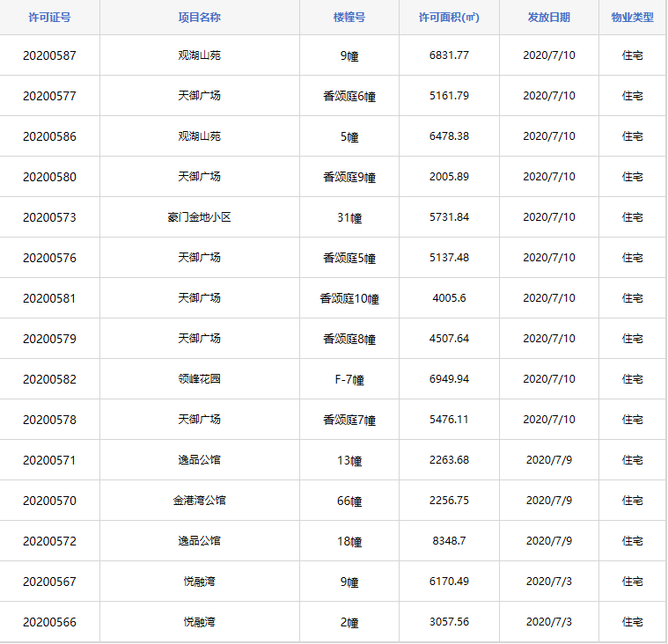Click 逸品公馆 in the 13幢 row

click(200, 460)
